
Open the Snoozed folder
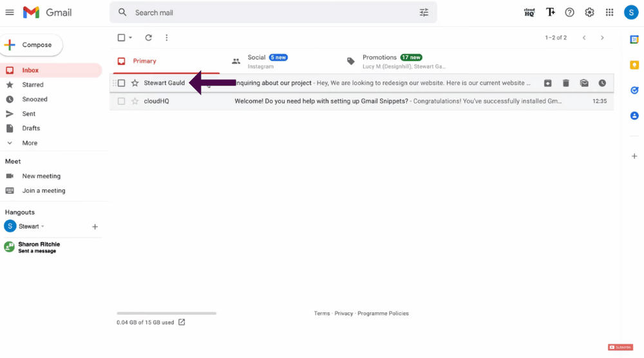click(x=51, y=99)
